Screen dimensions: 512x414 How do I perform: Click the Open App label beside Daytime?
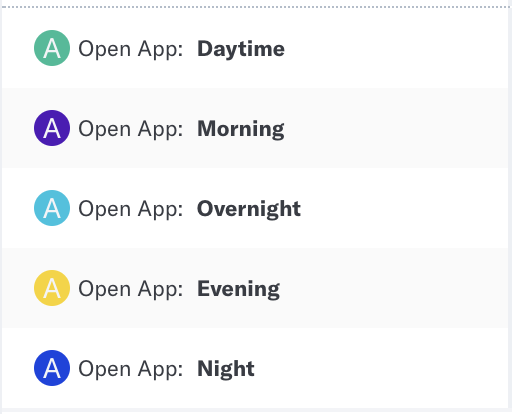point(131,50)
